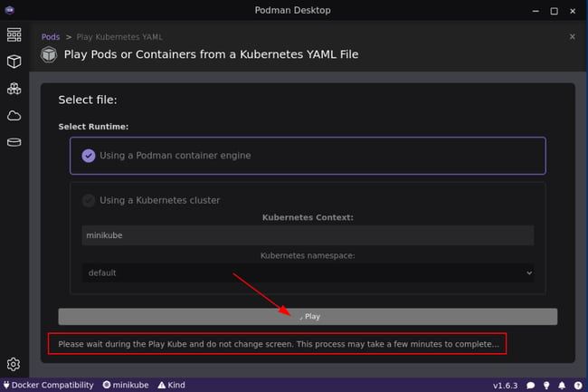The width and height of the screenshot is (588, 392).
Task: Open help question mark icon
Action: point(577,385)
